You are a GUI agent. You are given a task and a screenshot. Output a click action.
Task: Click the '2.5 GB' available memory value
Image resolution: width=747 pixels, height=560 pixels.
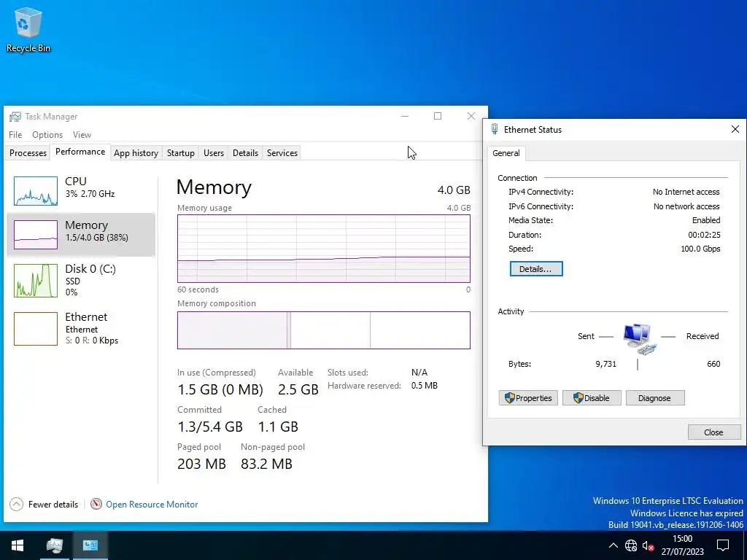[298, 389]
